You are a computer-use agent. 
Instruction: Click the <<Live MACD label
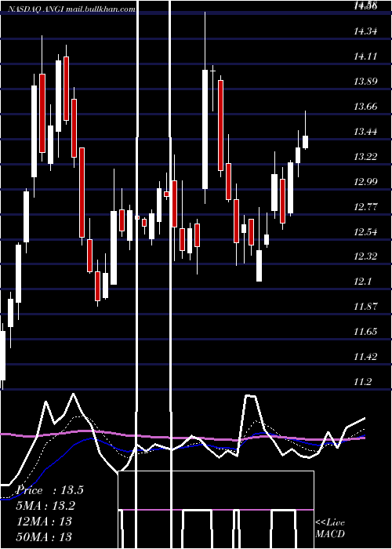coord(330,528)
